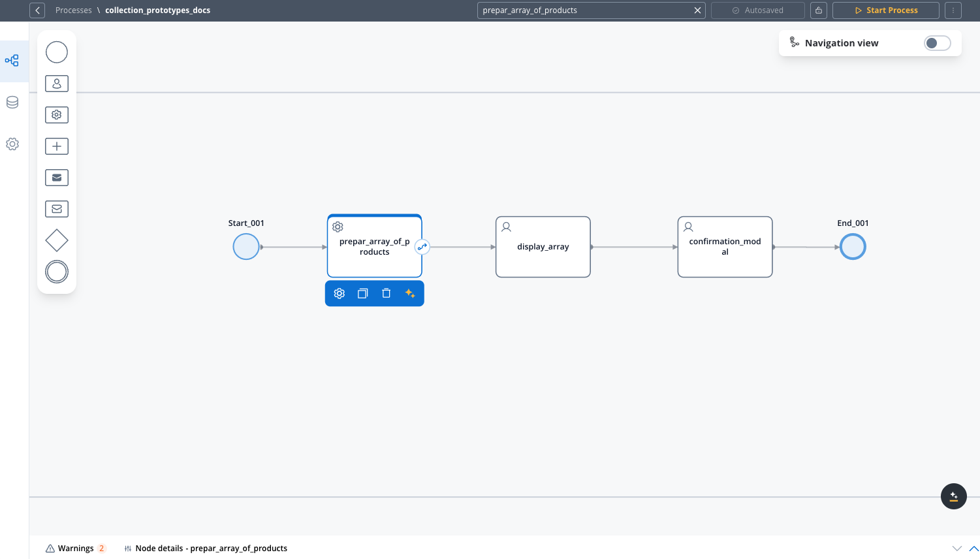
Task: Open the process designer sidebar icon
Action: coord(12,61)
